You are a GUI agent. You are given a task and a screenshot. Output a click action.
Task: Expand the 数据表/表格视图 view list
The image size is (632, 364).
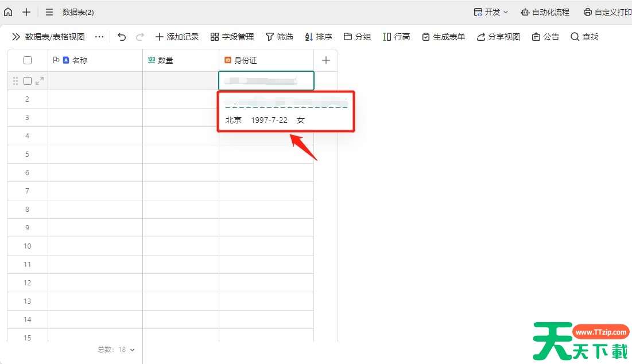(48, 37)
